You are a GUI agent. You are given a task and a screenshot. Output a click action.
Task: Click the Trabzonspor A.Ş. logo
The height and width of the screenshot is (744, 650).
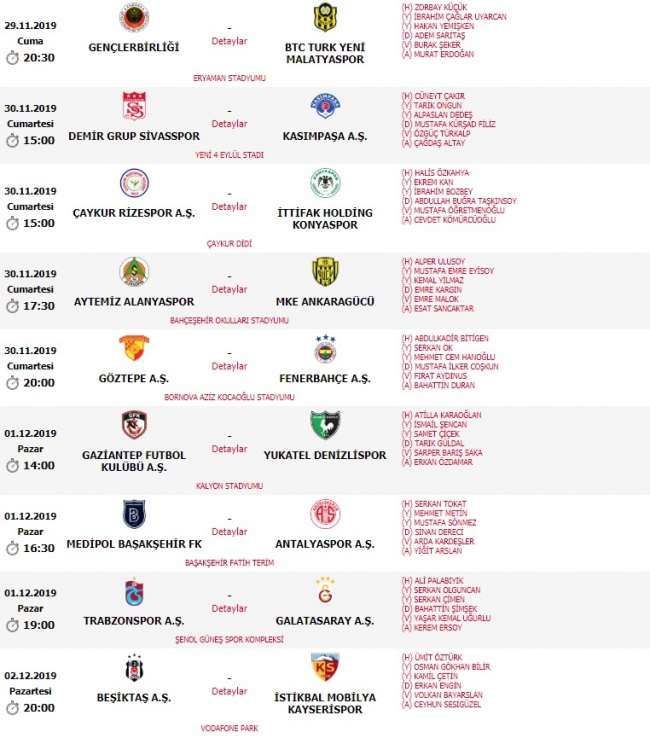[x=133, y=592]
